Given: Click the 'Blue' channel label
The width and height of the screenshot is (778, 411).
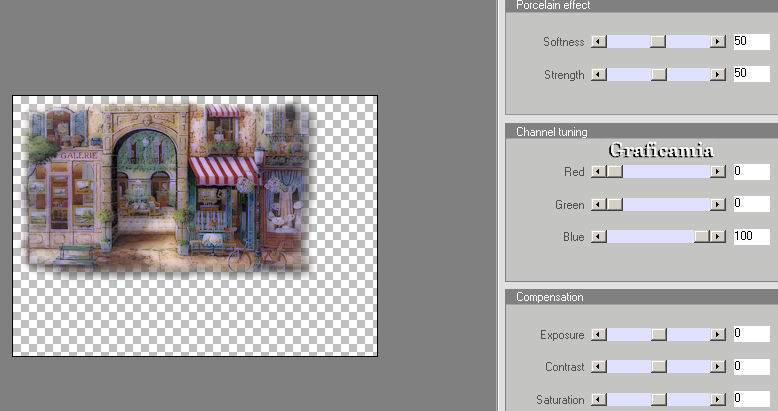Looking at the screenshot, I should pos(574,237).
